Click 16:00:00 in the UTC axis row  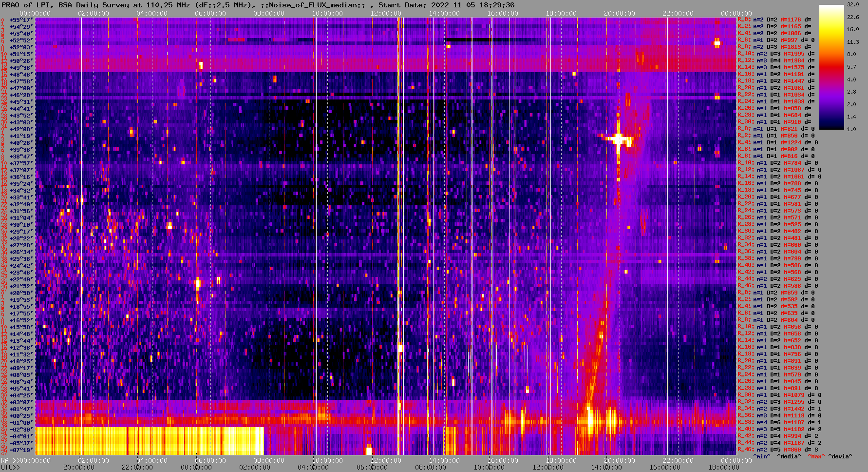[x=664, y=467]
